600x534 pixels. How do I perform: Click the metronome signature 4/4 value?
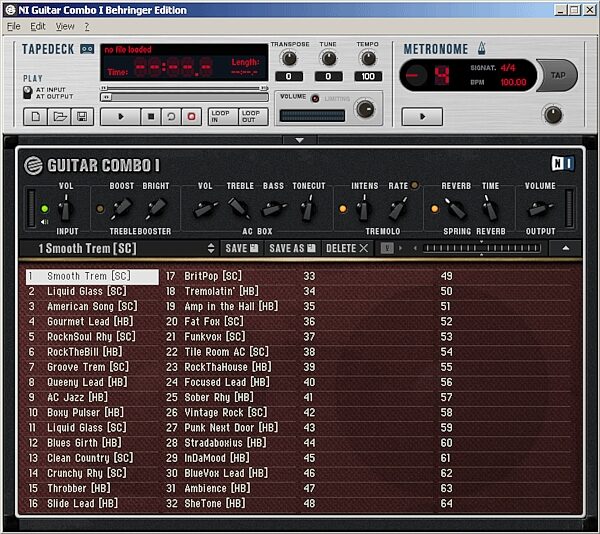508,68
